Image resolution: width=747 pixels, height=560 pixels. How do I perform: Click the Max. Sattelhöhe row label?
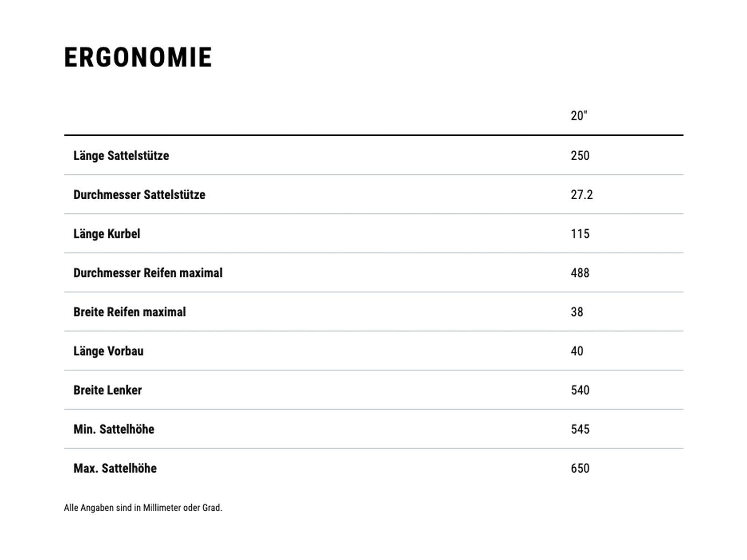pyautogui.click(x=115, y=469)
